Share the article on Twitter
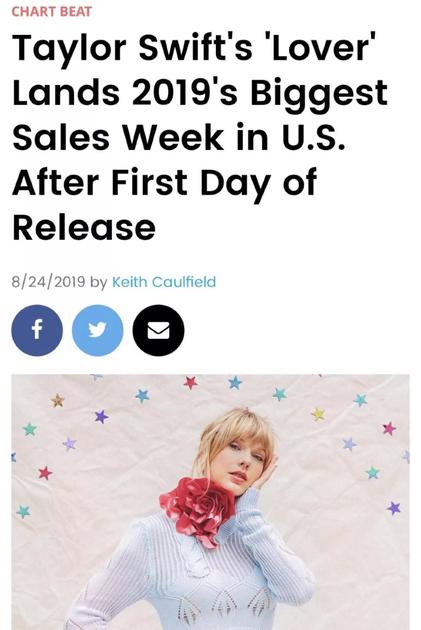This screenshot has height=630, width=421. tap(98, 330)
